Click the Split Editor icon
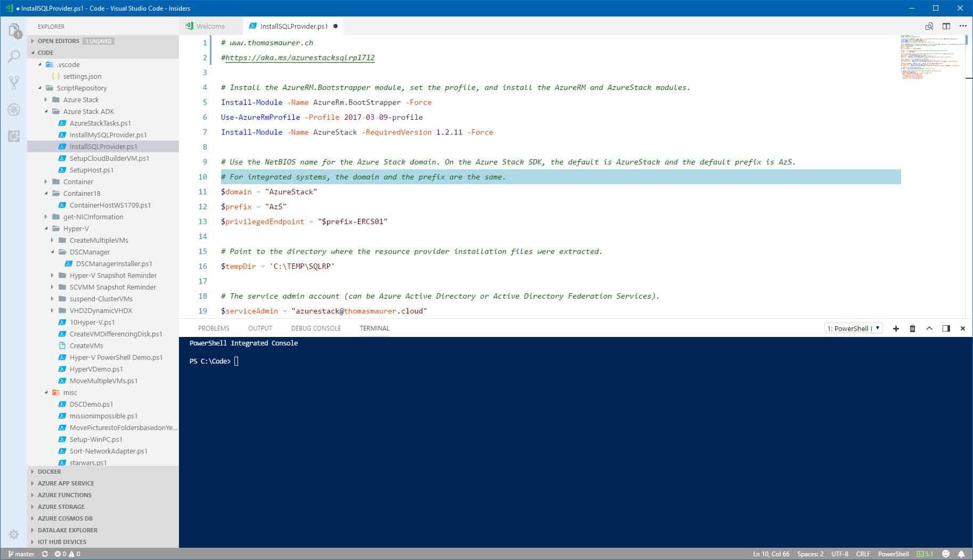Viewport: 973px width, 560px height. point(945,26)
